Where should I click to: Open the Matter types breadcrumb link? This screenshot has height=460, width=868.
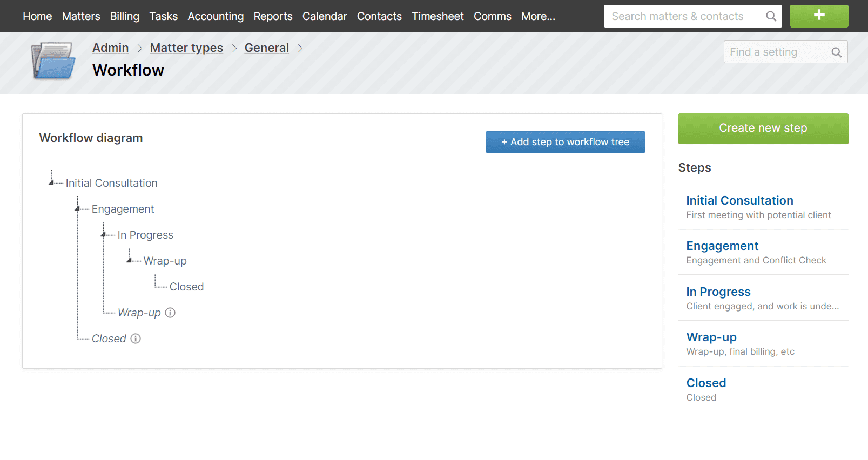point(186,48)
